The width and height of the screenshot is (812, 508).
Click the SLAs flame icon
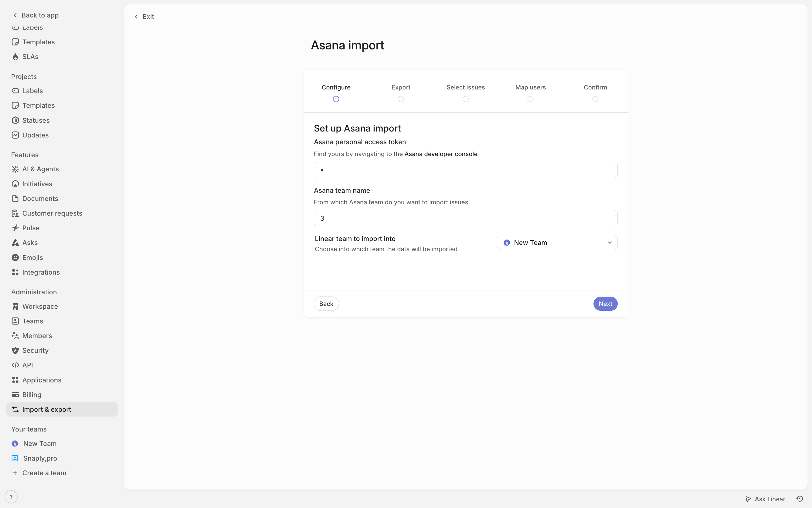pos(15,57)
